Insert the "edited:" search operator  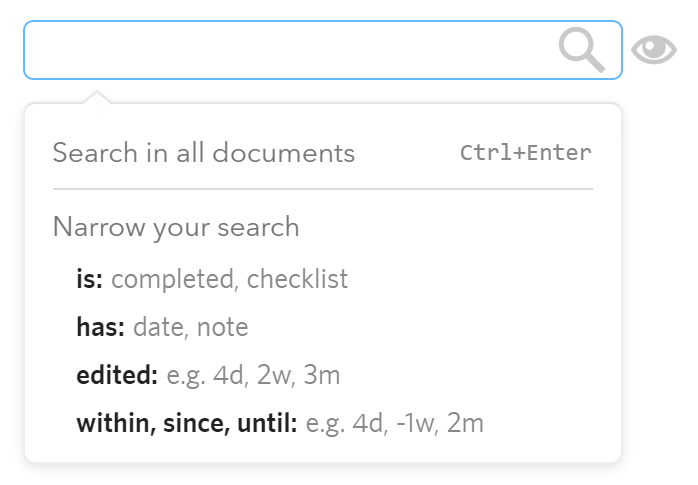point(117,376)
